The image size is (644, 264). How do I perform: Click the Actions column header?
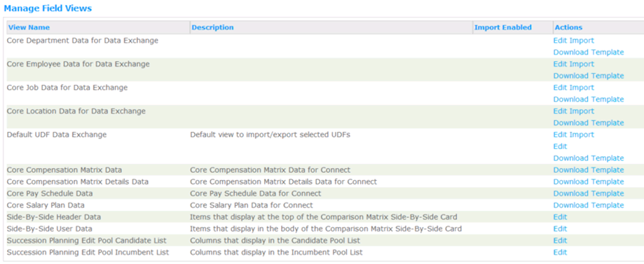(x=568, y=27)
